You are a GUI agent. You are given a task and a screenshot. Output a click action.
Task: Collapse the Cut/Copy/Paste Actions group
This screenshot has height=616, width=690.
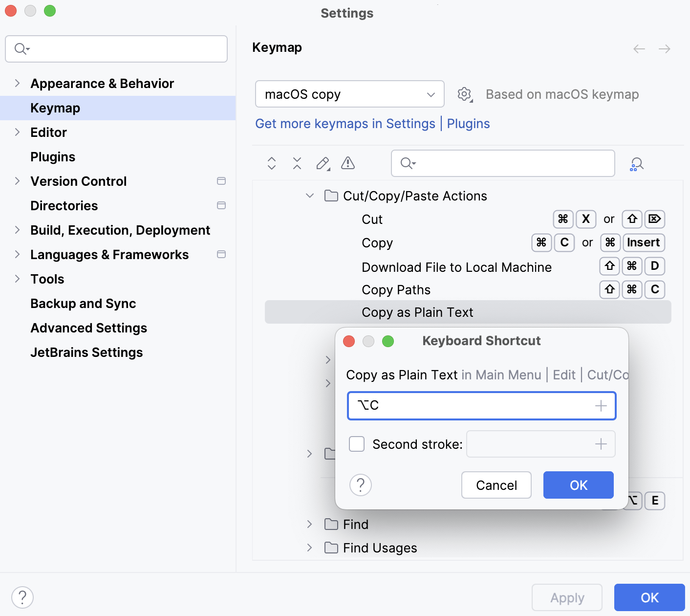pos(309,196)
